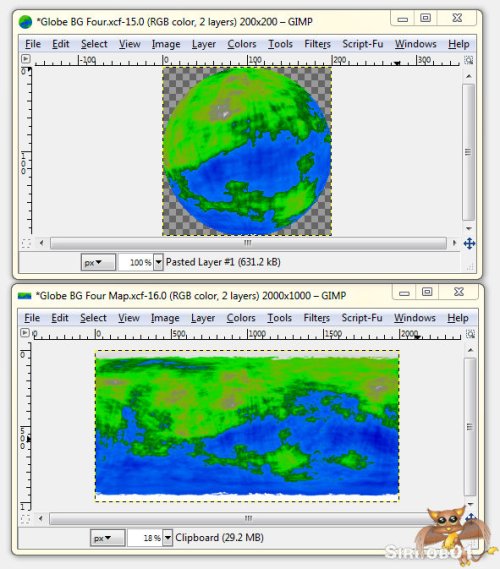Image resolution: width=500 pixels, height=569 pixels.
Task: Click the 18% zoom field in Map window
Action: 145,538
